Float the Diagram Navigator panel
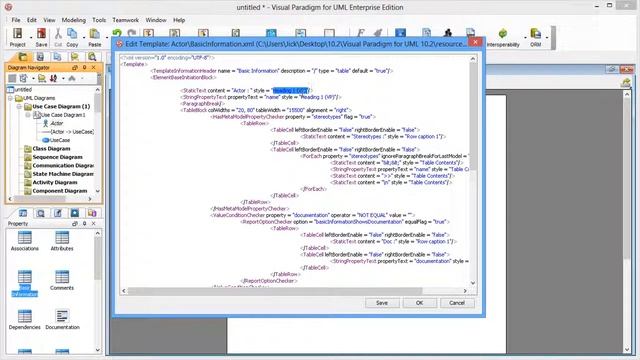Screen dimensions: 640x360 coord(75,67)
